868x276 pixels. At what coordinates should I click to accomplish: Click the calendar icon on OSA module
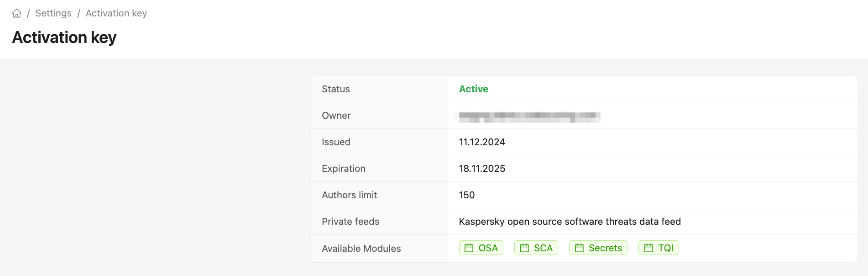click(x=469, y=248)
